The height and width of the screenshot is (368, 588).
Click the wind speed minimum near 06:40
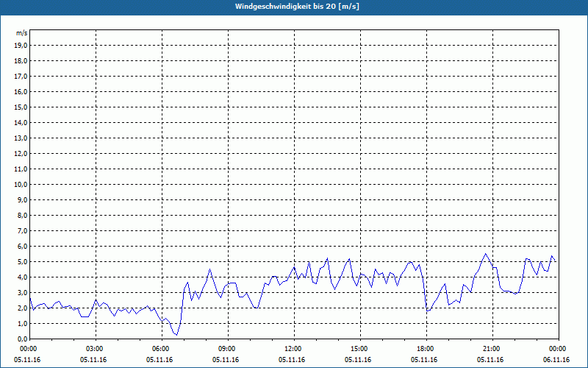coord(176,334)
